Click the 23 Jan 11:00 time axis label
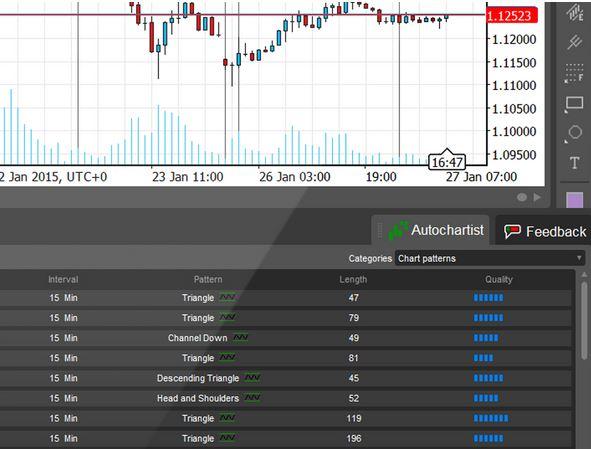 [x=188, y=177]
